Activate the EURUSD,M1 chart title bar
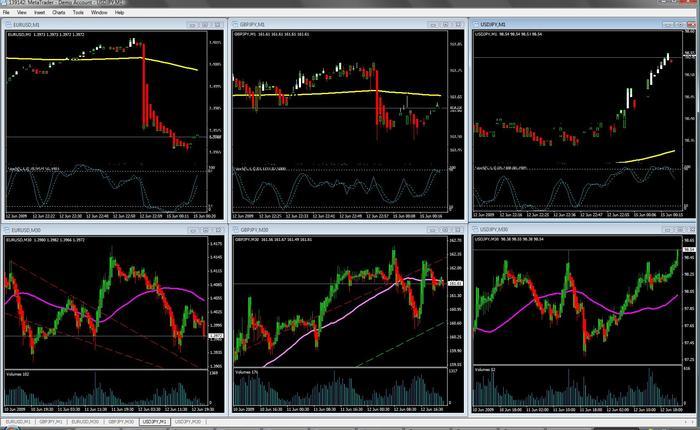The height and width of the screenshot is (430, 700). pos(113,25)
